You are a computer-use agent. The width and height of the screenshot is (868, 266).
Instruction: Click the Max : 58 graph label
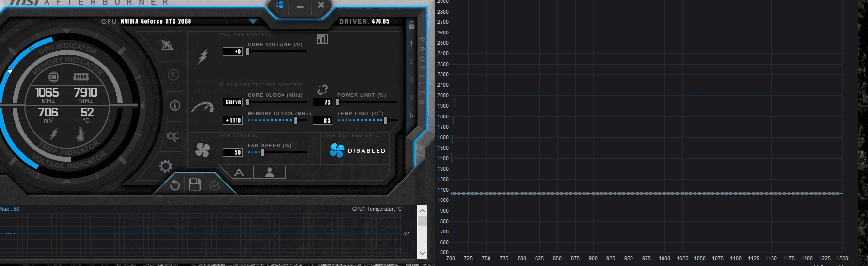click(x=10, y=209)
